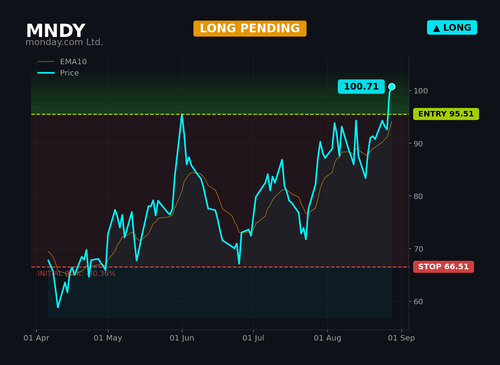
Task: Click the 100 price axis label
Action: pyautogui.click(x=421, y=91)
